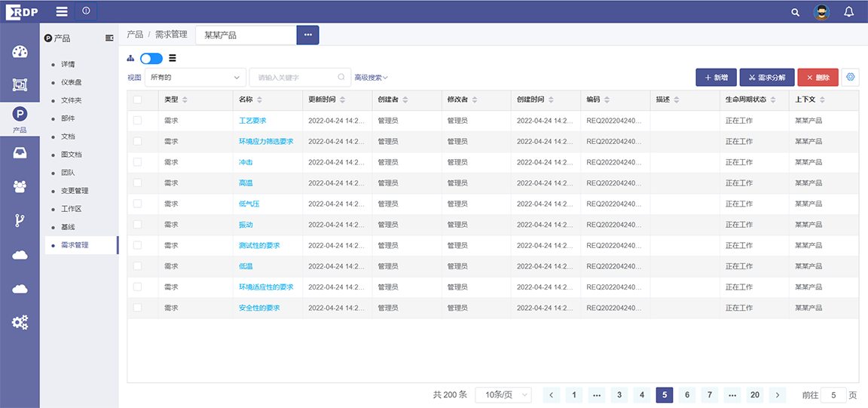Jump back pages with left ellipsis

click(597, 394)
